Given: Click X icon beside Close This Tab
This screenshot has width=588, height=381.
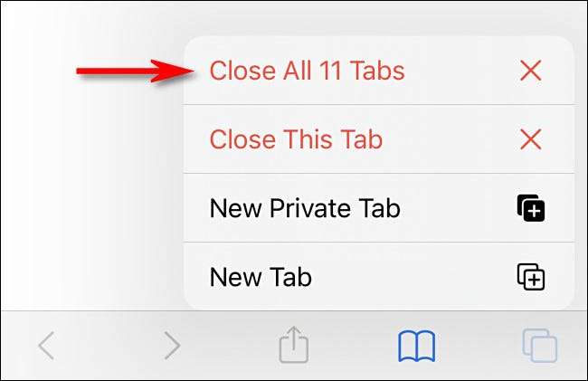Looking at the screenshot, I should (x=531, y=139).
